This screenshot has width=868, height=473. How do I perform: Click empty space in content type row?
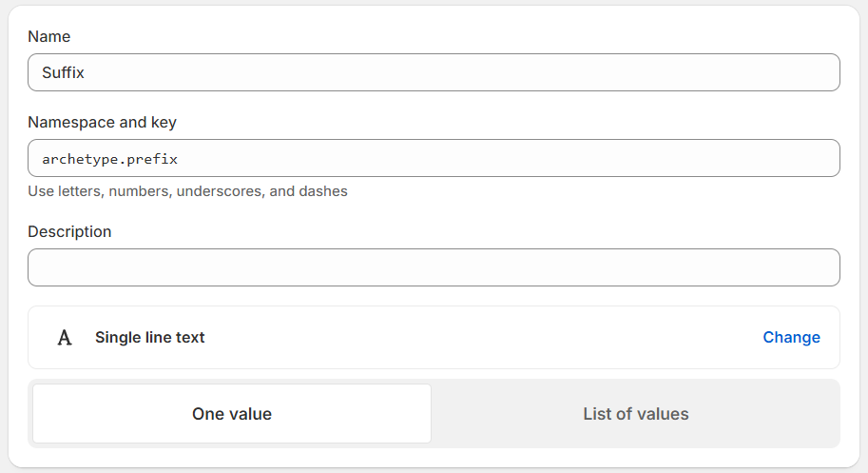475,338
